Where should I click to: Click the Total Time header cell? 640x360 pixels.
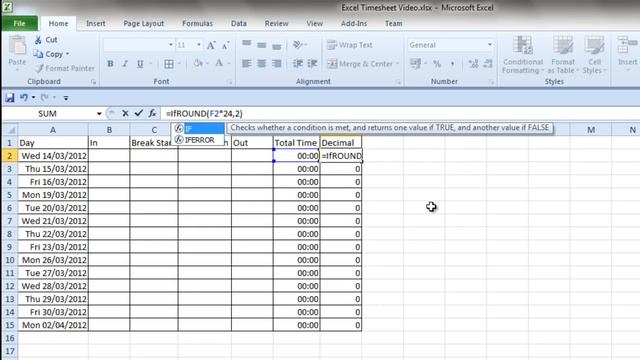tap(296, 143)
